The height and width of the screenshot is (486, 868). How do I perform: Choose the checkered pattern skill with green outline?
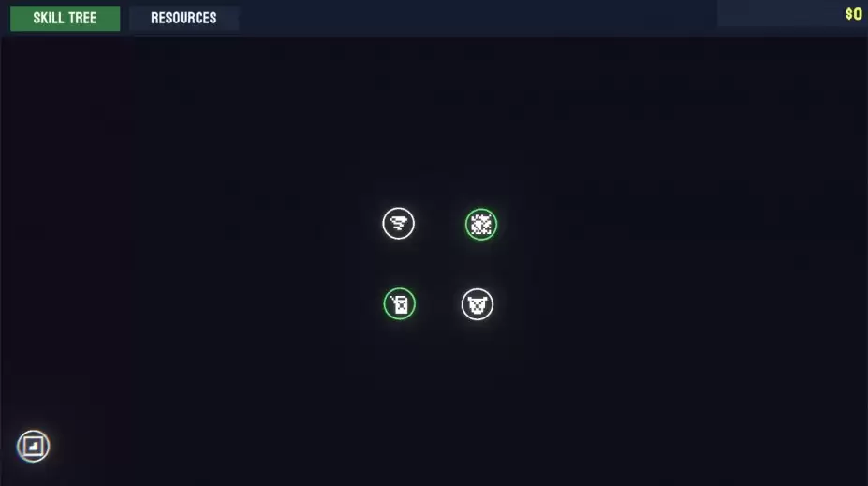(x=481, y=224)
